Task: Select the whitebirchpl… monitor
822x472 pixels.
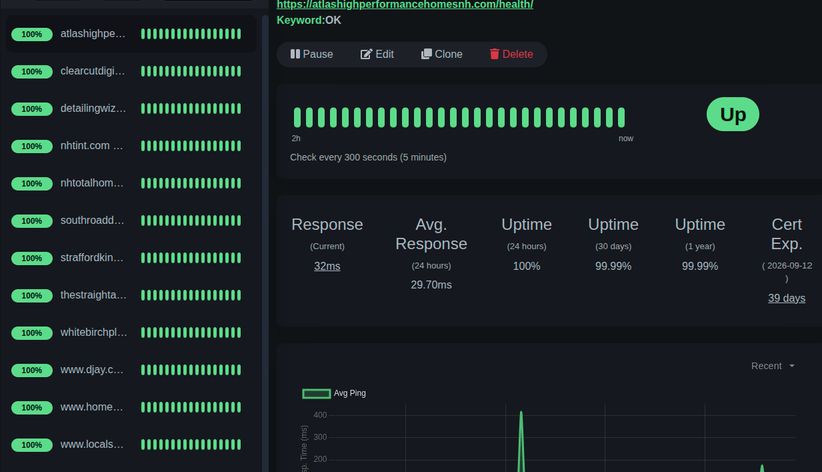Action: point(131,332)
